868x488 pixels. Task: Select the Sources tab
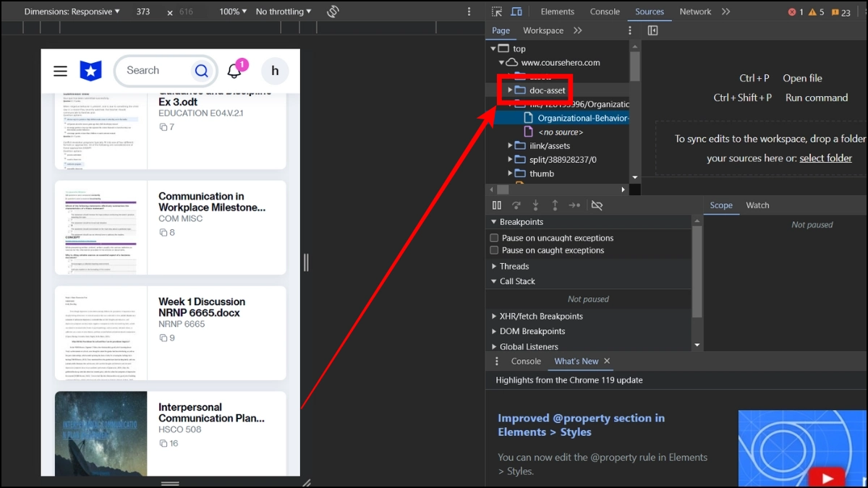coord(650,12)
